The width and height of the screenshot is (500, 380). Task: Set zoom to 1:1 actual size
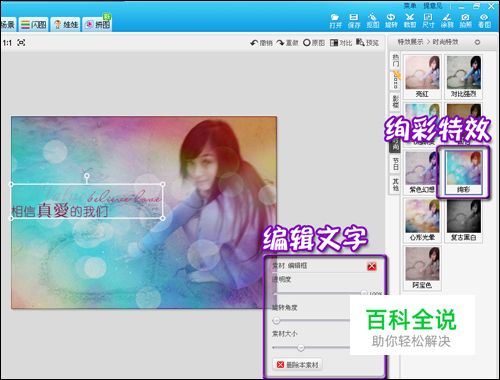pos(7,43)
